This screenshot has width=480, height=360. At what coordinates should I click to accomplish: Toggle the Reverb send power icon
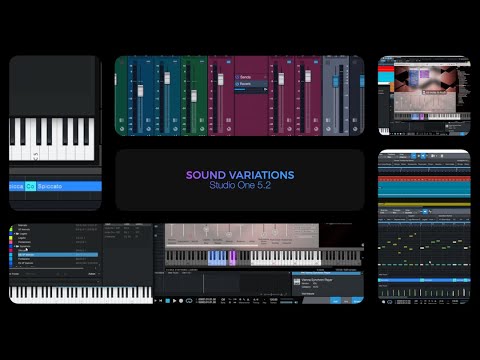(x=237, y=84)
